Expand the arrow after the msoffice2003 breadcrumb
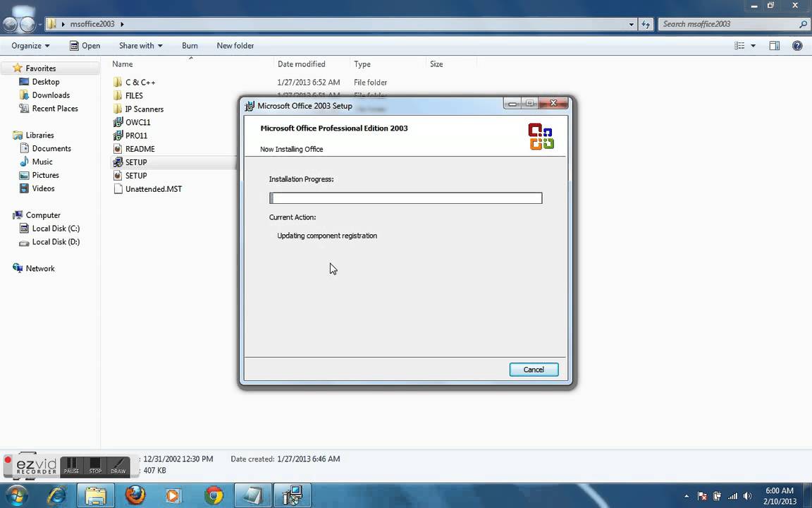The width and height of the screenshot is (812, 508). (x=122, y=24)
